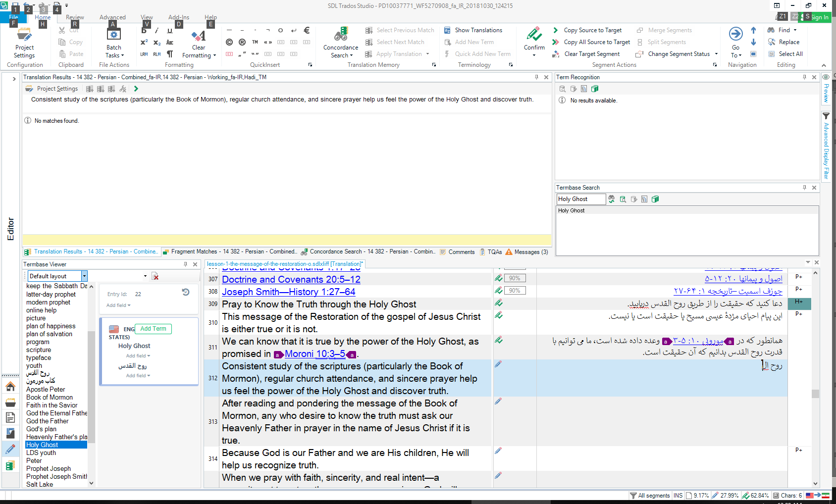Open the Default layout dropdown
The width and height of the screenshot is (836, 504).
tap(84, 276)
